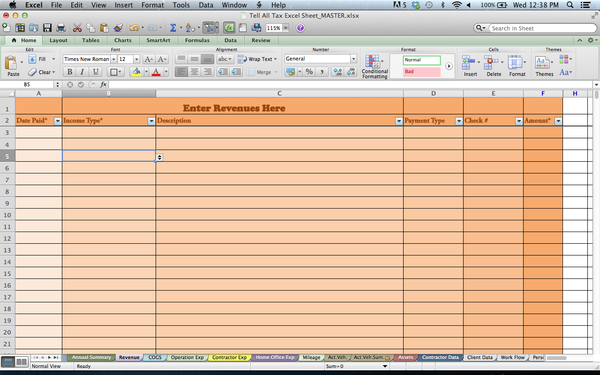Click the percent style button
Screen dimensions: 600x375
[x=309, y=72]
